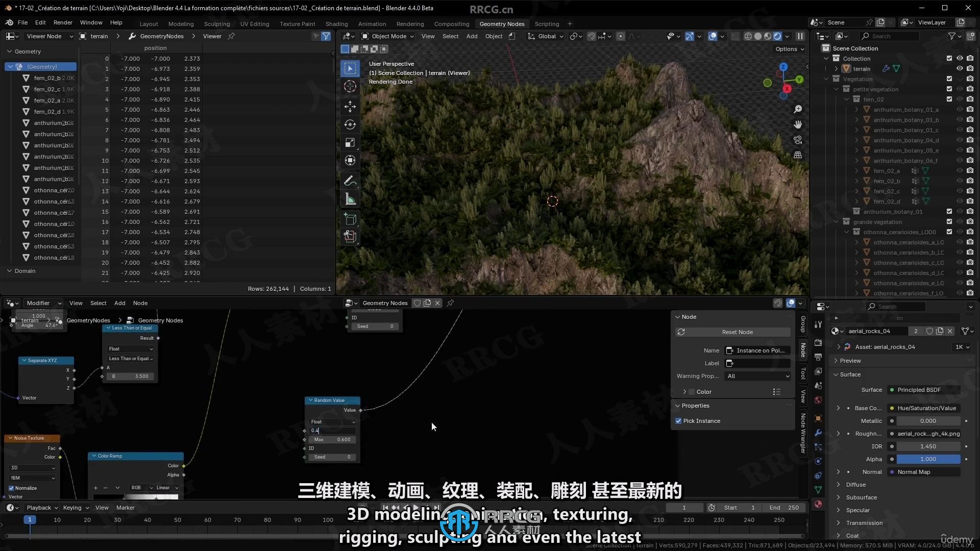Image resolution: width=980 pixels, height=551 pixels.
Task: Select the Annotate tool
Action: pos(350,181)
